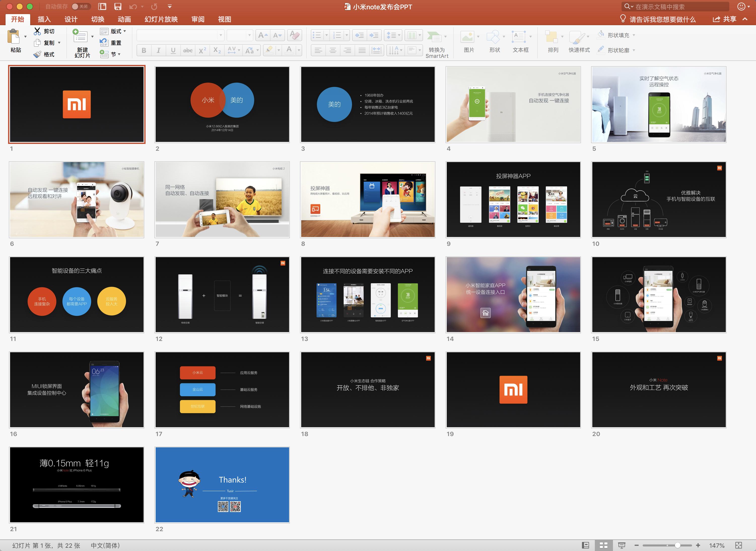This screenshot has height=551, width=756.
Task: Open the 设计 ribbon tab
Action: coord(71,19)
